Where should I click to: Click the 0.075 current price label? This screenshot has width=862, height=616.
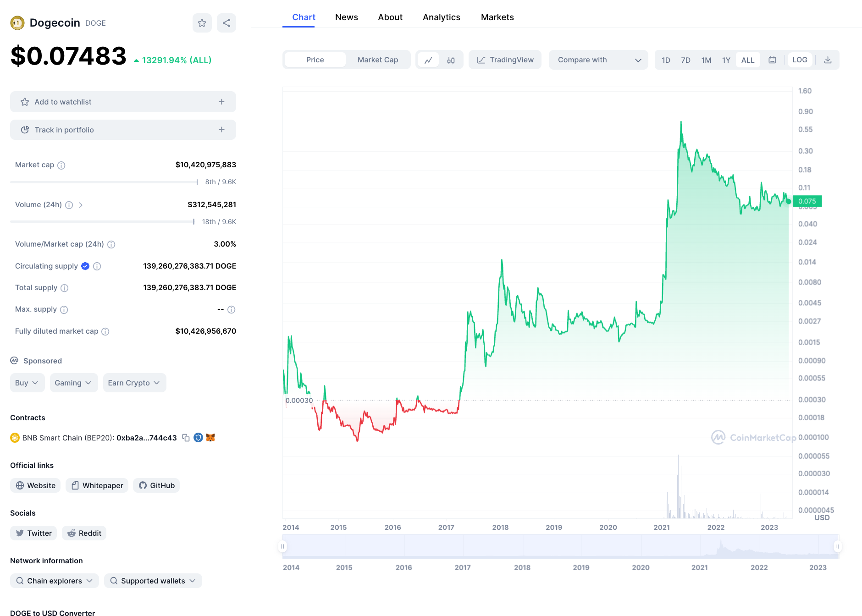coord(807,201)
